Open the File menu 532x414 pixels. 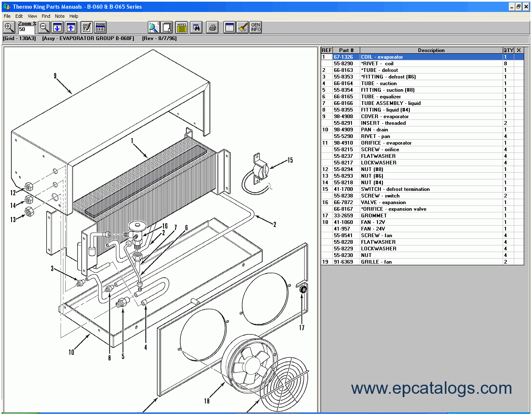(7, 16)
